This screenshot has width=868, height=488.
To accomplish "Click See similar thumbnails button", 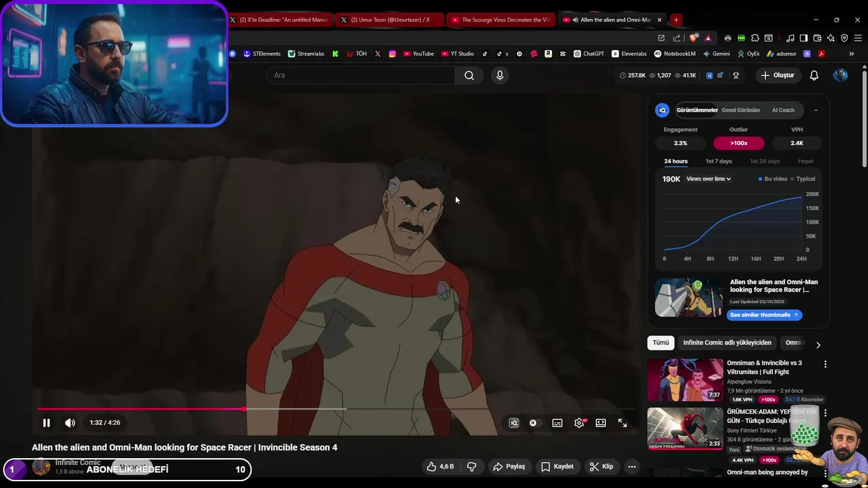I will [764, 315].
